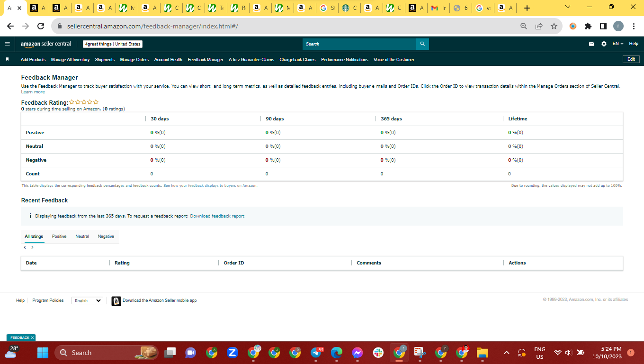Open File Explorer from the taskbar
The image size is (644, 364).
(x=483, y=353)
